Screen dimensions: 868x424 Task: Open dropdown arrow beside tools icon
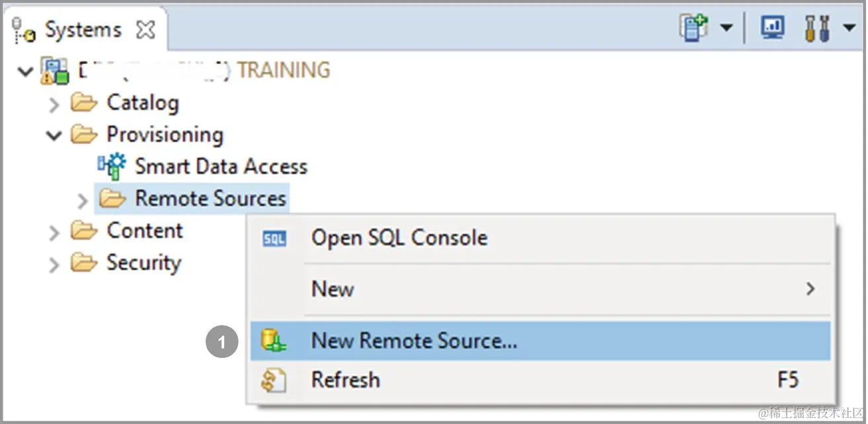[x=849, y=28]
